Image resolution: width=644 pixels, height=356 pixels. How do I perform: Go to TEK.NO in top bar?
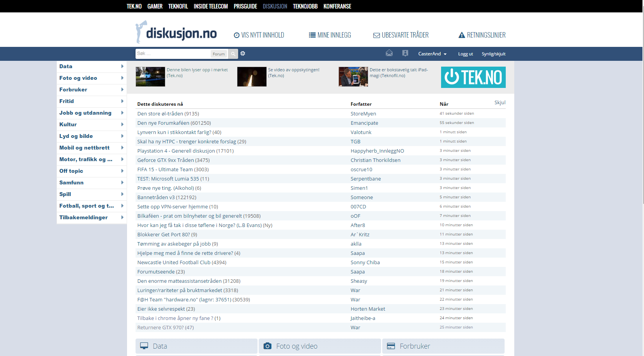pos(134,6)
